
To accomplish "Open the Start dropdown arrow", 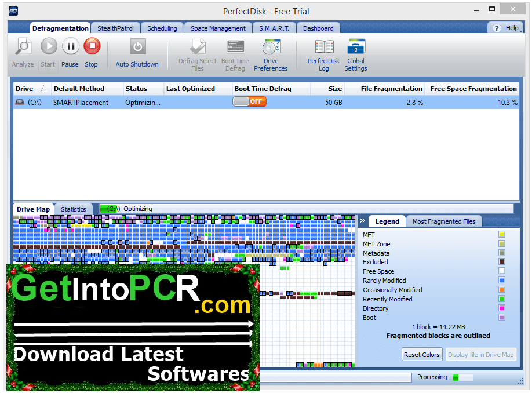I will 48,71.
